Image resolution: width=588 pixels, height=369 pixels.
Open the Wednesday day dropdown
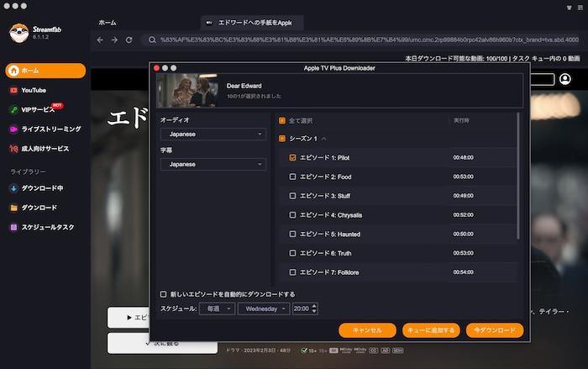click(x=264, y=308)
